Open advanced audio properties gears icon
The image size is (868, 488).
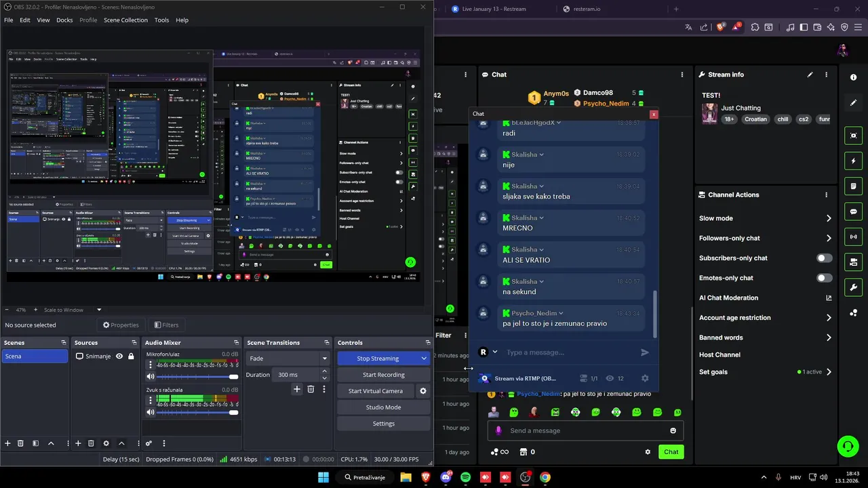coord(149,443)
